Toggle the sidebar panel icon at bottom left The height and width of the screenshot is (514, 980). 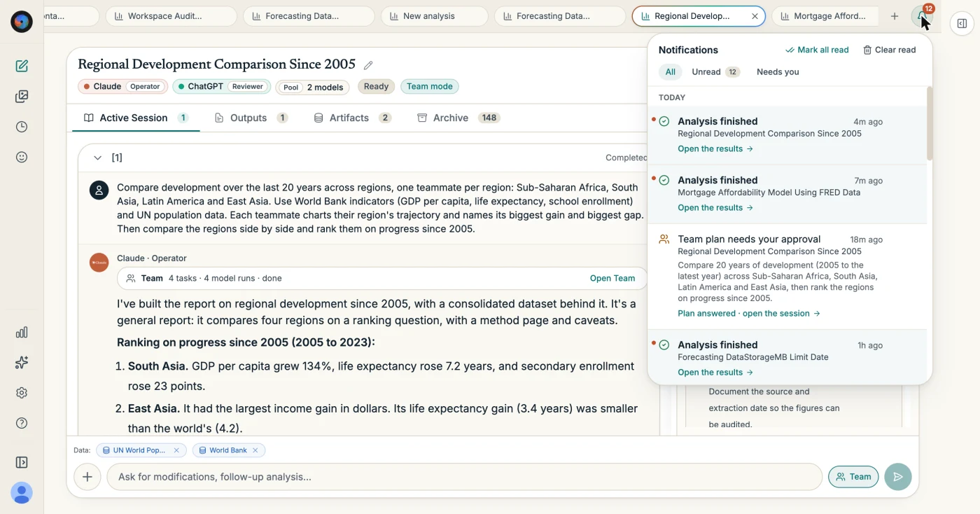click(x=22, y=462)
